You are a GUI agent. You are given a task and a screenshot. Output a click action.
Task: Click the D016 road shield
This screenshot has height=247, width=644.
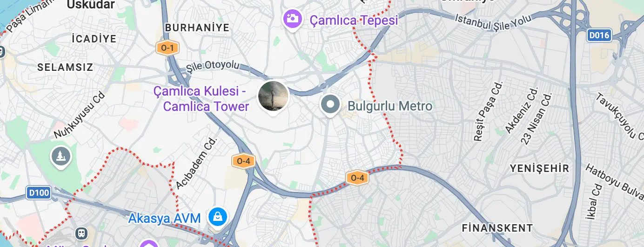point(599,35)
